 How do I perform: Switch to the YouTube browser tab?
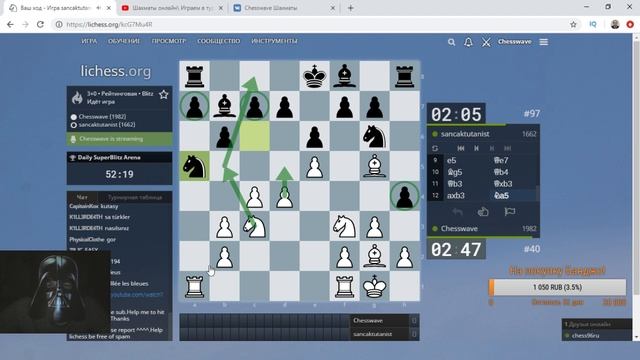173,8
